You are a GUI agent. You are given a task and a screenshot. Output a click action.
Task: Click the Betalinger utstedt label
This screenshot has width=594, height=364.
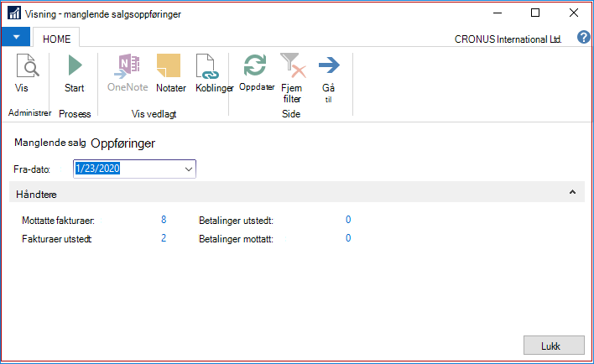click(x=236, y=221)
